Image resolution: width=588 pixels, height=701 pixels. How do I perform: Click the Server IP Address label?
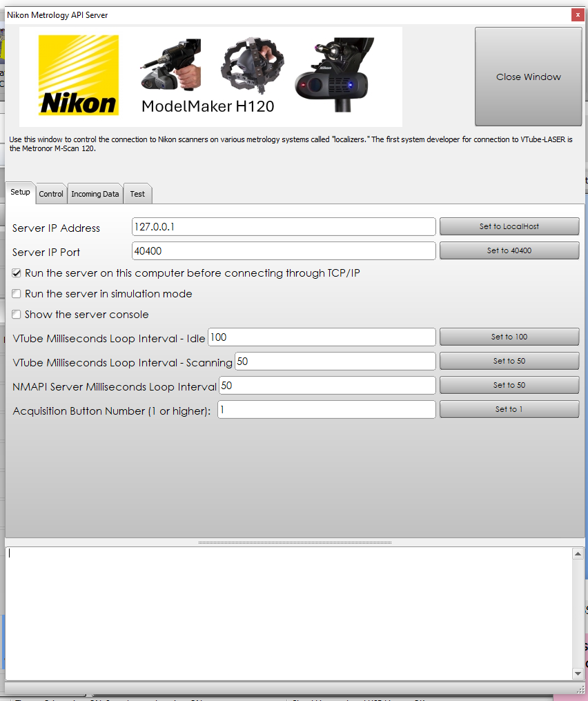56,228
